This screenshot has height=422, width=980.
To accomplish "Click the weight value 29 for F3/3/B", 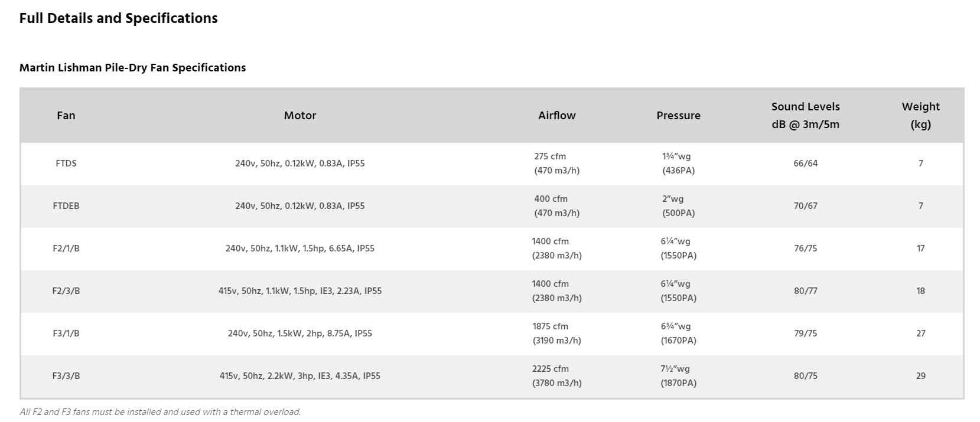I will [920, 376].
